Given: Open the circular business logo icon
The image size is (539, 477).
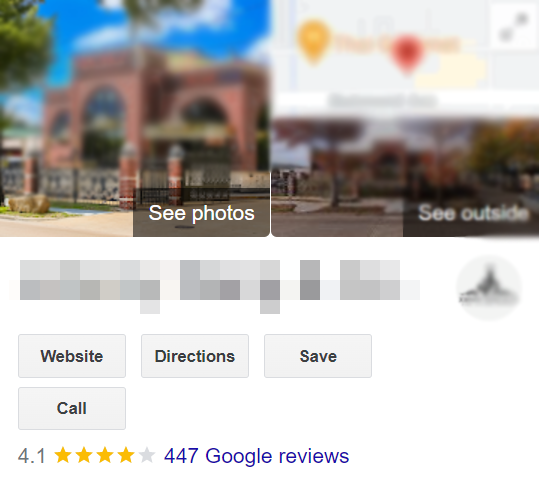Looking at the screenshot, I should (x=489, y=288).
